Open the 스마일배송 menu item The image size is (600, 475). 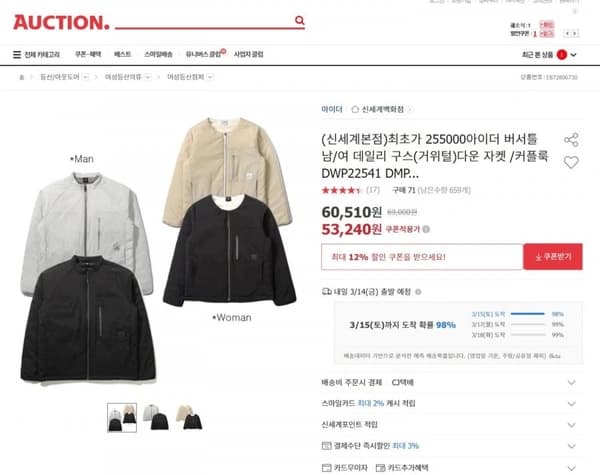158,54
